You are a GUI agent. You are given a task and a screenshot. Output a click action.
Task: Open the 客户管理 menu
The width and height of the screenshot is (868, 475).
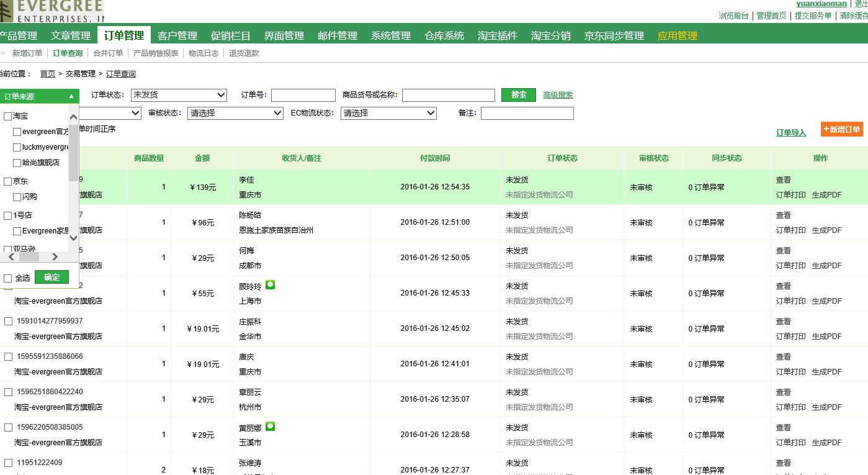[x=177, y=36]
